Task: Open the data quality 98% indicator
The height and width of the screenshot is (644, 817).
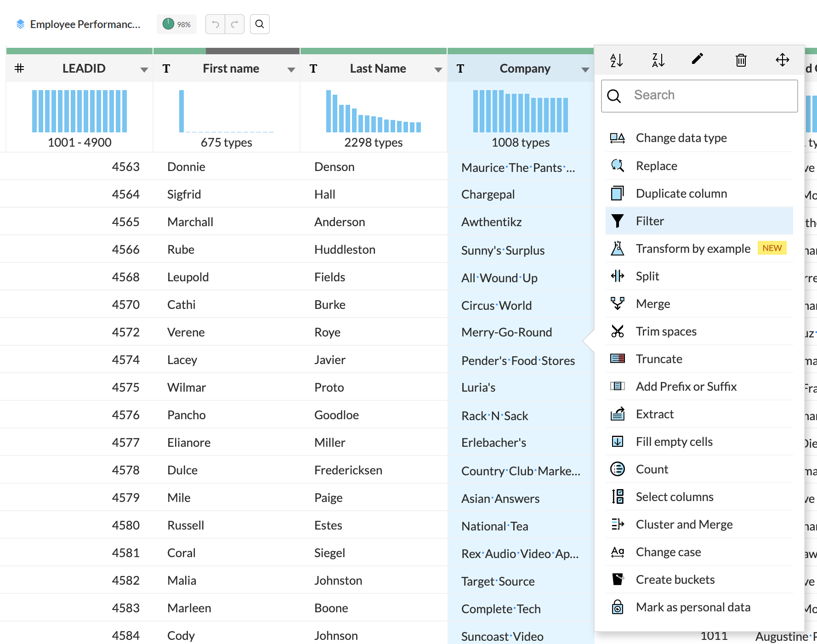Action: click(176, 24)
